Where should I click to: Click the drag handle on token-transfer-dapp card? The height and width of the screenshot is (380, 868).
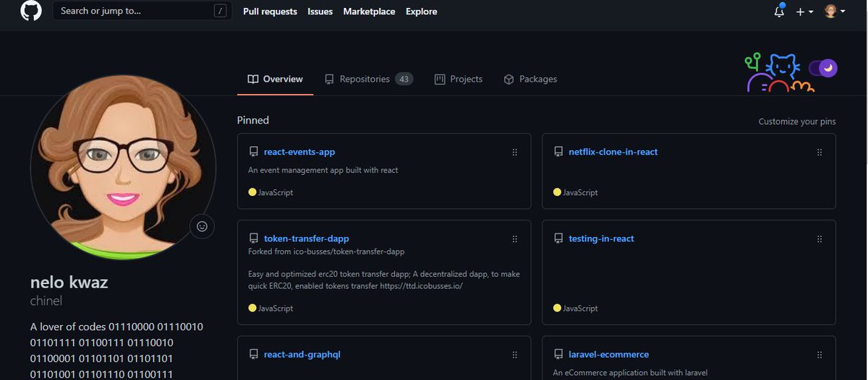515,238
